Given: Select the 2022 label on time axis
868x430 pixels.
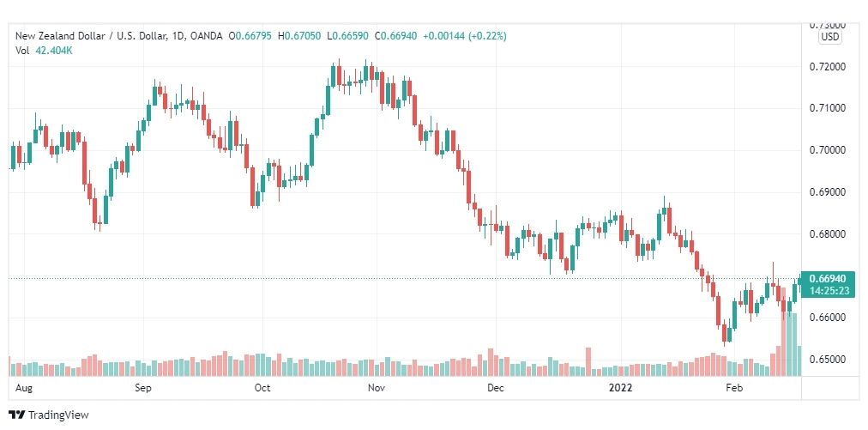Looking at the screenshot, I should 620,388.
